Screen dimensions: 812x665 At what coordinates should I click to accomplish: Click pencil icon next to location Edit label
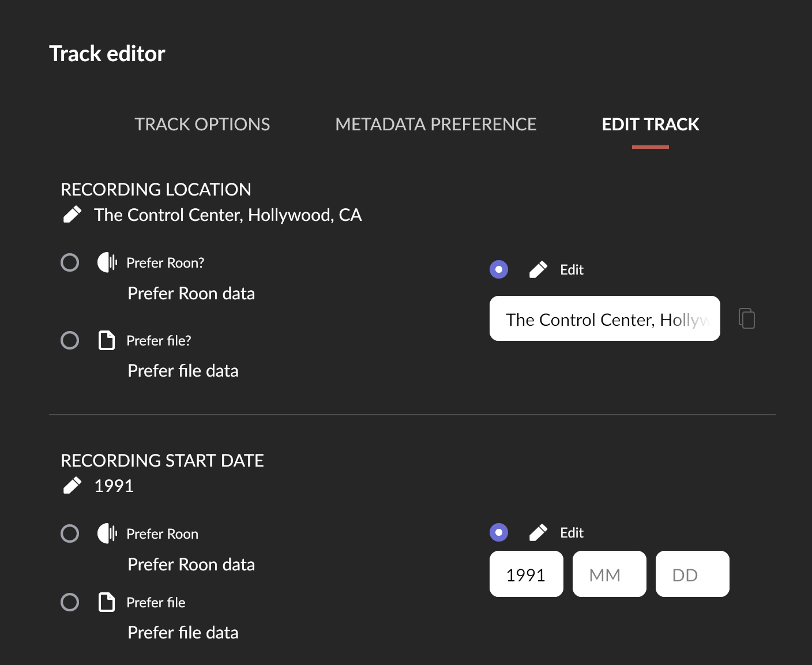538,269
